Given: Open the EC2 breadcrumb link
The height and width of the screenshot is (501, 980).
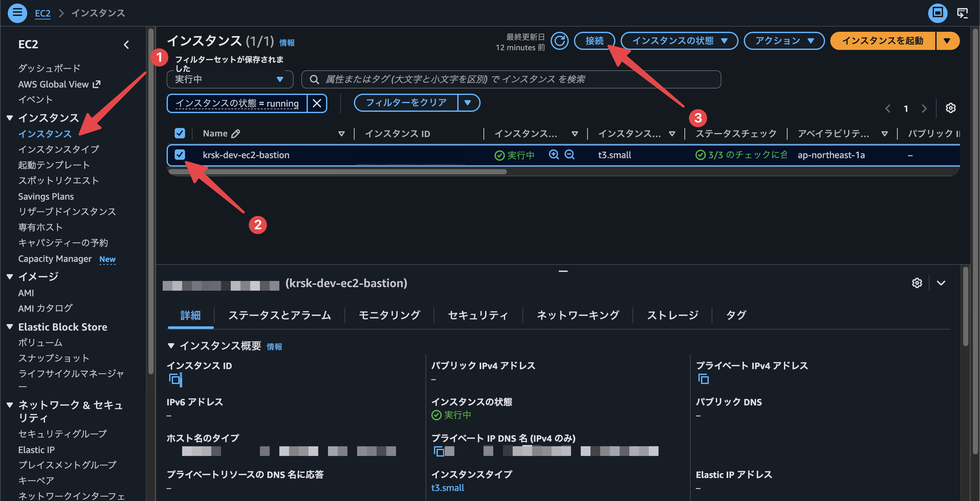Looking at the screenshot, I should point(42,13).
